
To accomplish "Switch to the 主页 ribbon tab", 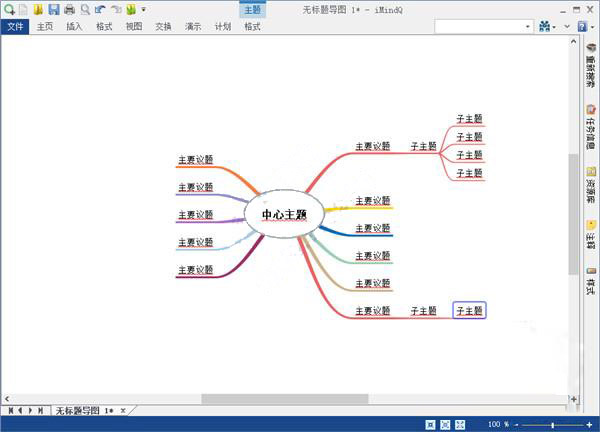I will (x=45, y=26).
